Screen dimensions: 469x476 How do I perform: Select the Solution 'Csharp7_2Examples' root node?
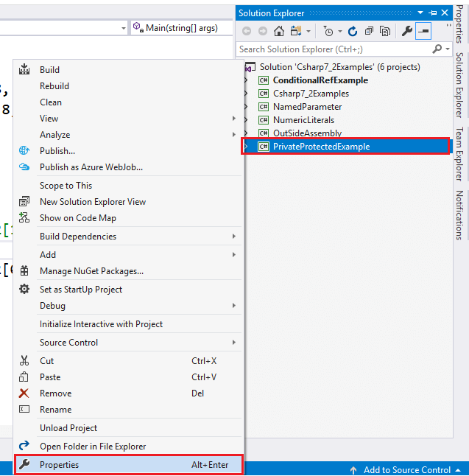pos(339,67)
